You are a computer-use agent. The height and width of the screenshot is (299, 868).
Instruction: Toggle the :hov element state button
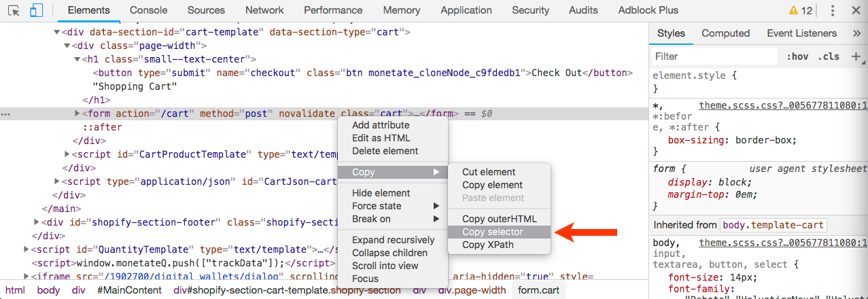point(797,56)
